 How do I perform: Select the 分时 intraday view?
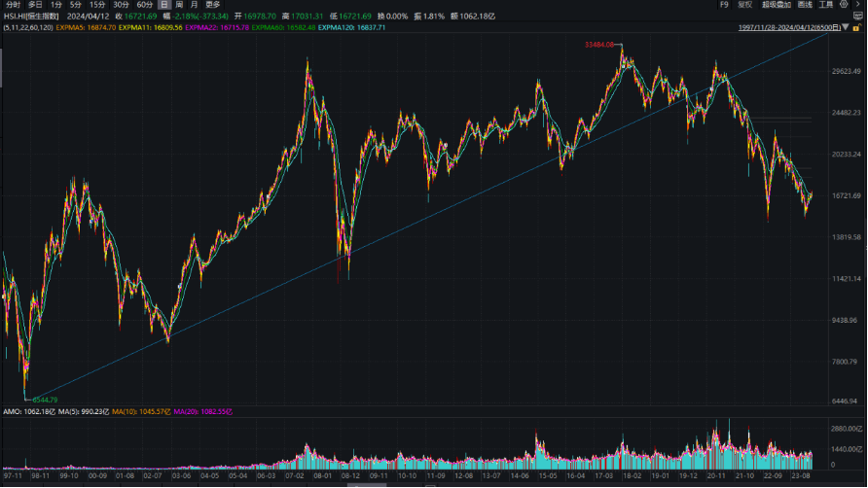tap(13, 5)
